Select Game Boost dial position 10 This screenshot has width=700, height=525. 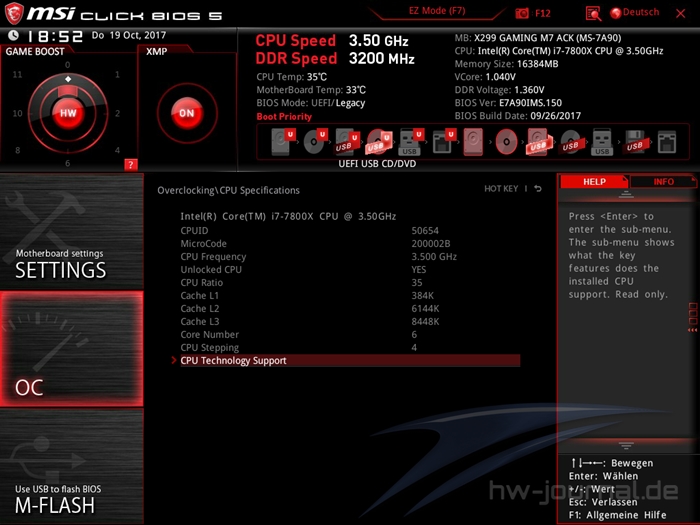coord(17,113)
